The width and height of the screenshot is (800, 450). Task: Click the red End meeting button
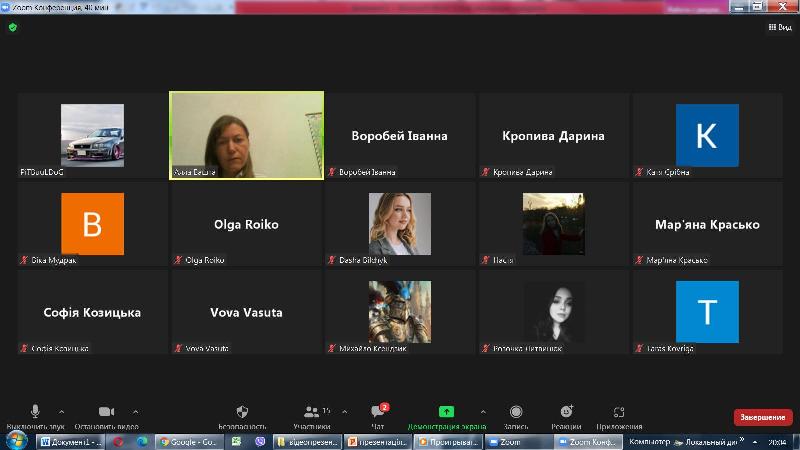click(x=763, y=417)
